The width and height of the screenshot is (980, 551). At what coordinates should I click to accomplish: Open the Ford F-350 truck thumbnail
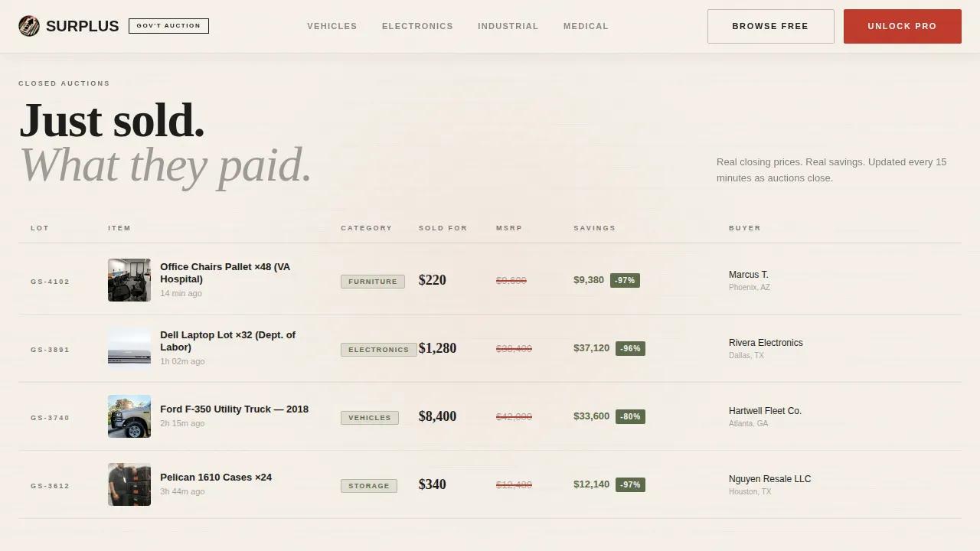pyautogui.click(x=129, y=416)
